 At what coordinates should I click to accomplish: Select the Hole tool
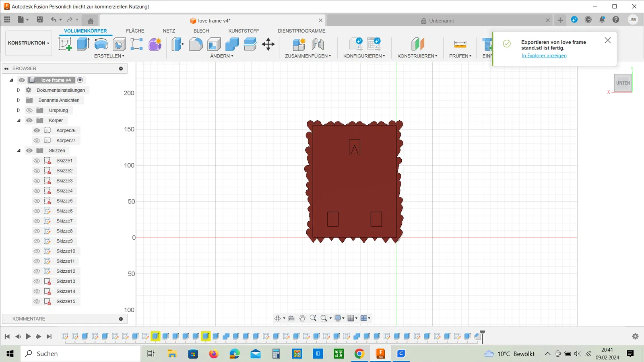pos(119,44)
